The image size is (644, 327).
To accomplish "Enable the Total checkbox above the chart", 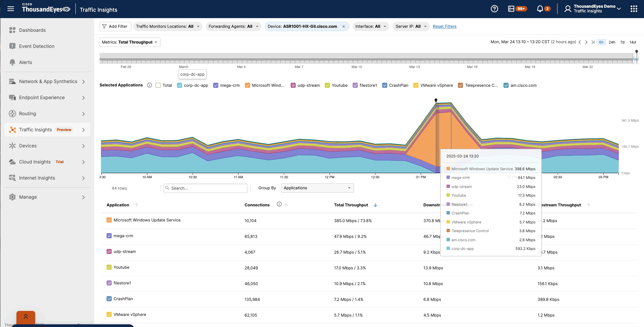I will (158, 85).
